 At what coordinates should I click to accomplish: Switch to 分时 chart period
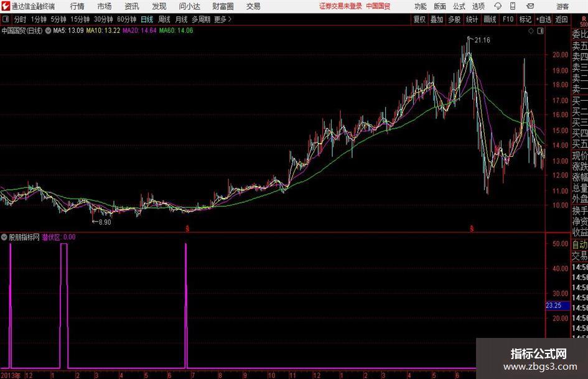(20, 19)
